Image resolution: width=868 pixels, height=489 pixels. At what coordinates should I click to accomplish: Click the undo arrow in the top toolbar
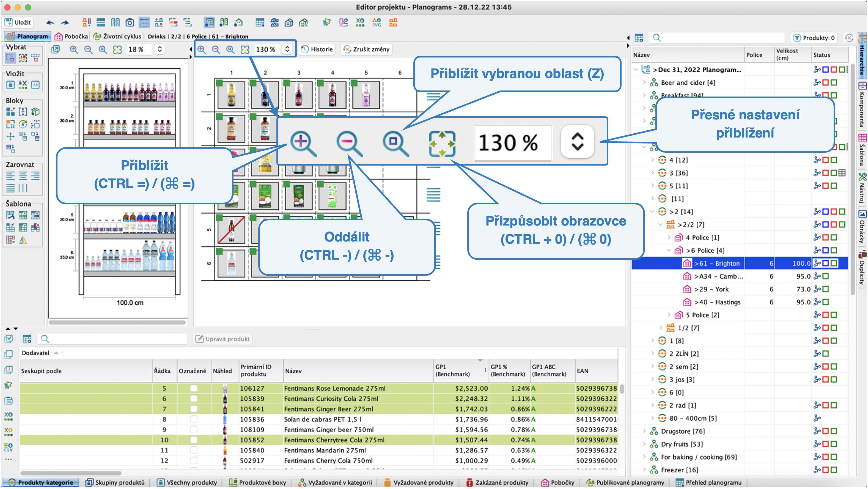(x=50, y=23)
